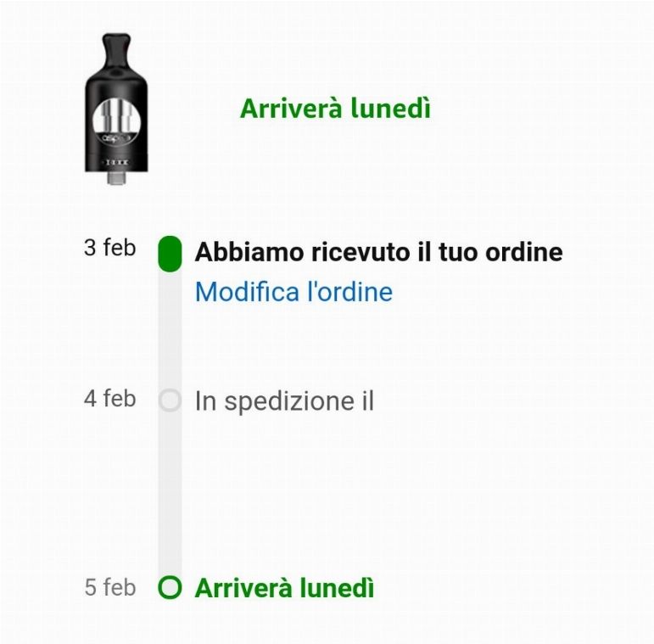Click the grey In spedizione circle marker
The image size is (654, 644).
tap(170, 400)
